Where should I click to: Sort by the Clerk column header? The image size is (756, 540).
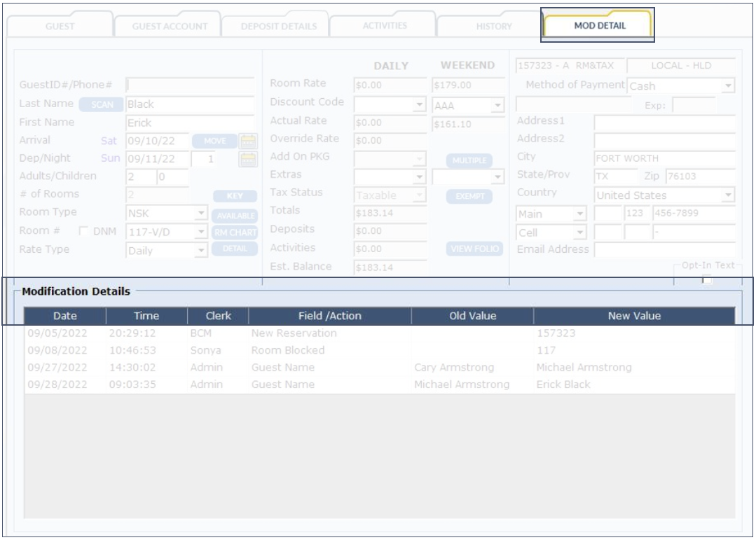(218, 316)
